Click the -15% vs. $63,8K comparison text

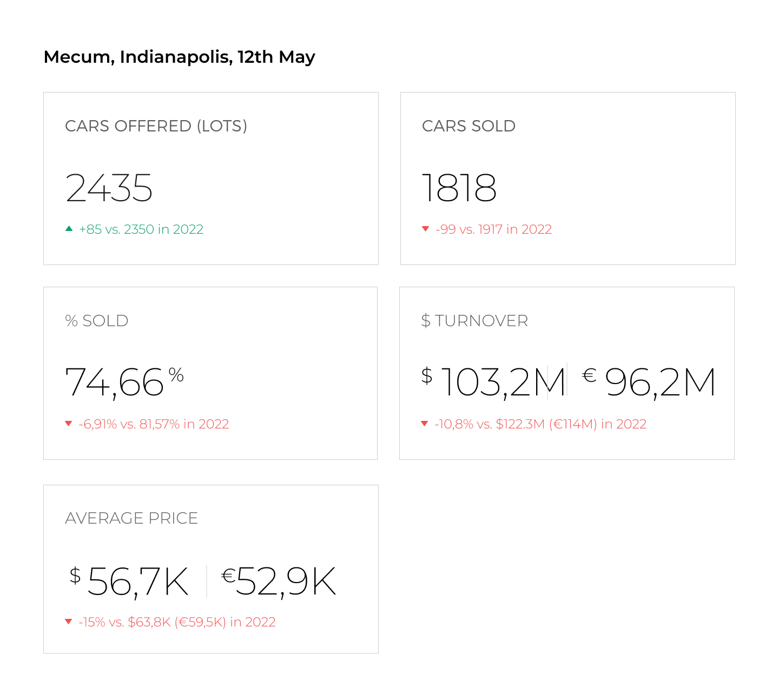click(x=177, y=622)
